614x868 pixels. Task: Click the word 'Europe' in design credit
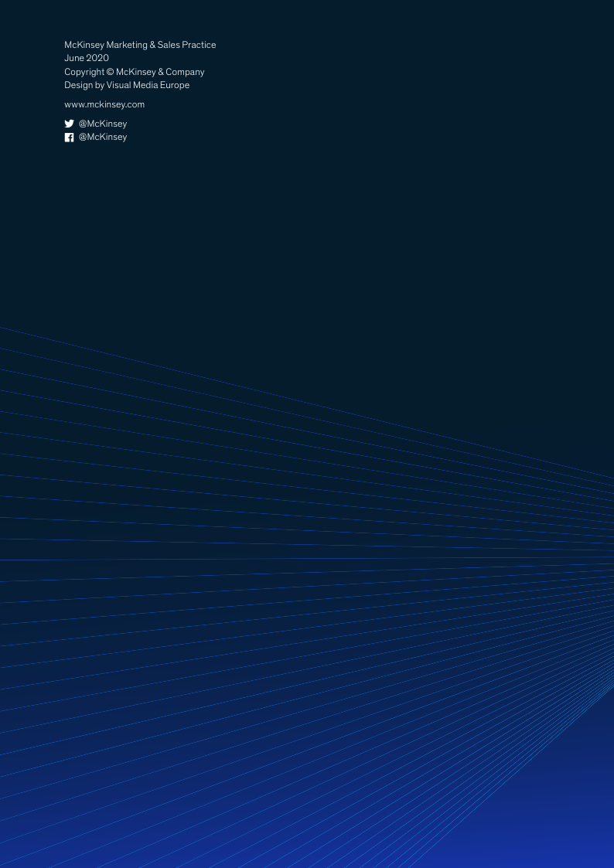pos(175,85)
